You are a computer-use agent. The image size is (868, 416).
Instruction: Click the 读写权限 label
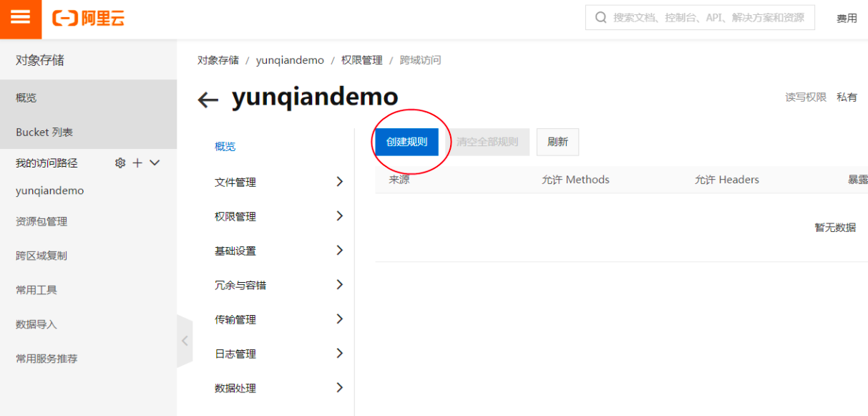click(806, 97)
